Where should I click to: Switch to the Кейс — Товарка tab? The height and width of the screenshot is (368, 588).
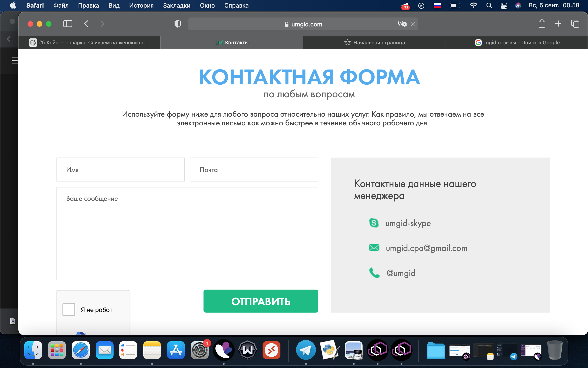pyautogui.click(x=89, y=43)
